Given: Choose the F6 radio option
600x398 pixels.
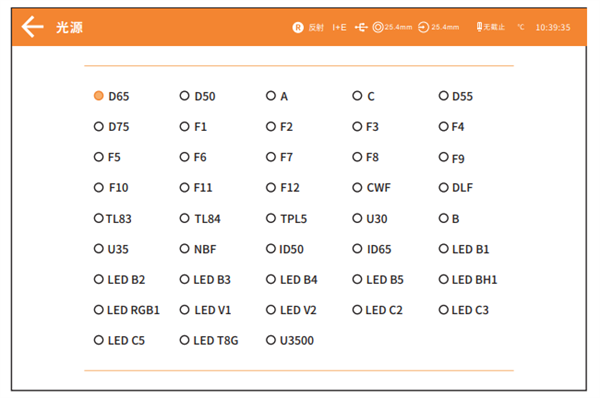Looking at the screenshot, I should 184,157.
